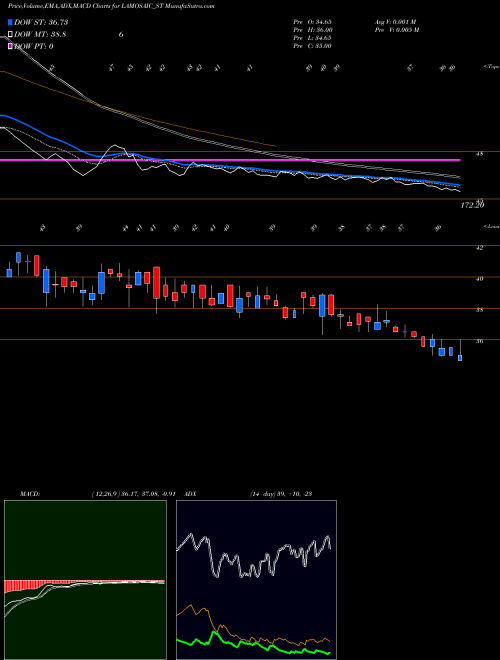
Task: Click the 38 price axis label
Action: [x=479, y=310]
